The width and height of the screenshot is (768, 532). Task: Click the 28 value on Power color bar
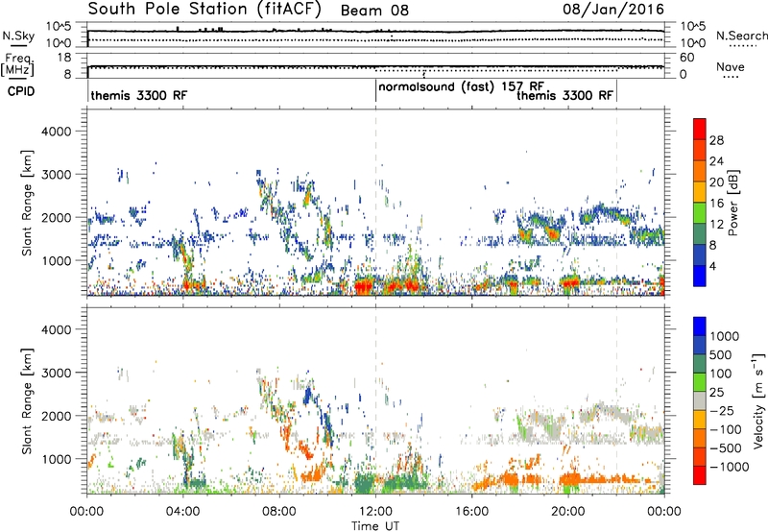[x=716, y=140]
